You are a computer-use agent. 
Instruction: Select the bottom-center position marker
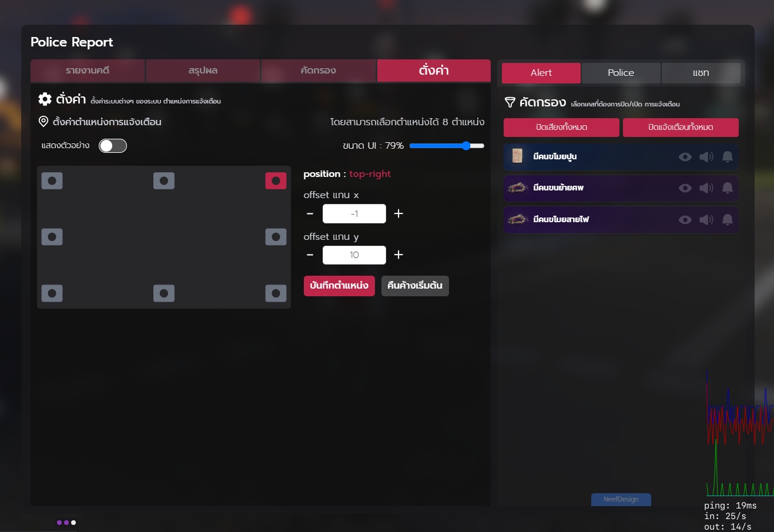pos(163,293)
